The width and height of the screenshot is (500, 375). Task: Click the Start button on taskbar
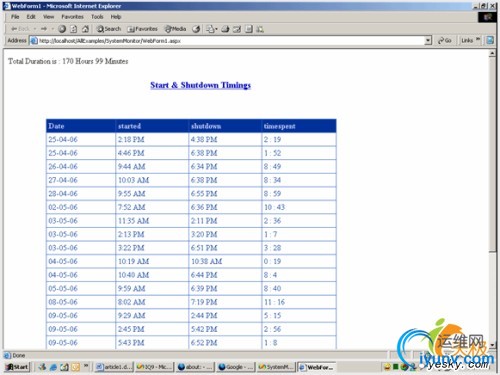point(17,367)
